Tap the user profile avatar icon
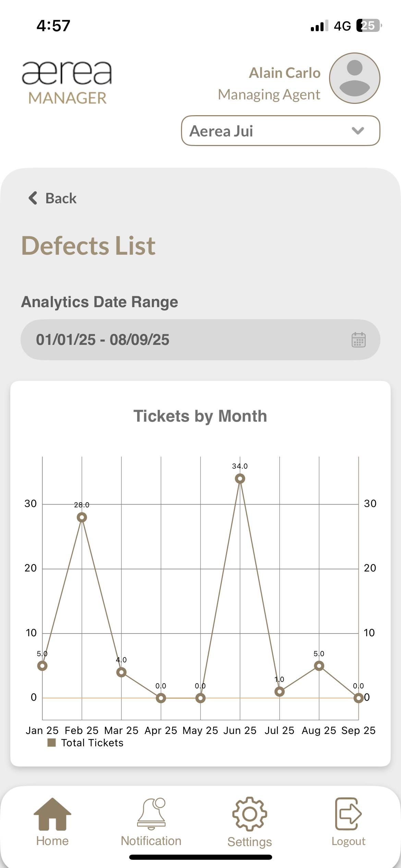 pyautogui.click(x=354, y=78)
